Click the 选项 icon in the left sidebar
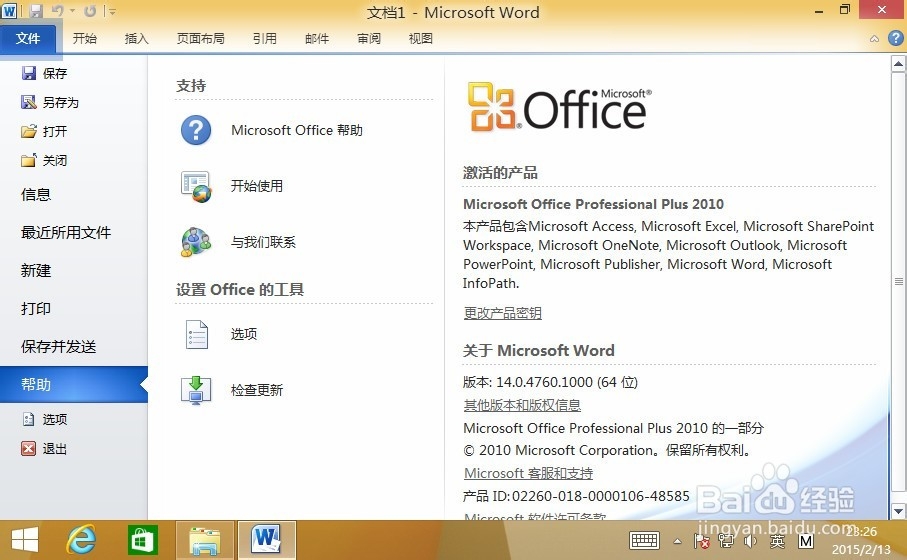 (x=28, y=419)
